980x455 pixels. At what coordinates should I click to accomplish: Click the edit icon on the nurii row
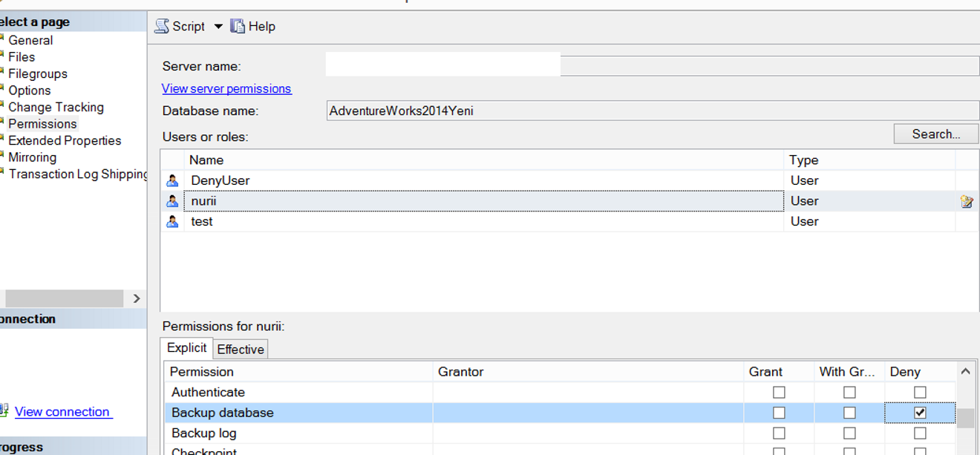(967, 201)
